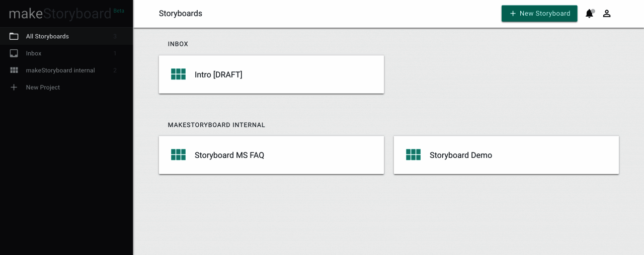Screen dimensions: 644x255
Task: Click the Beta label by the logo
Action: pyautogui.click(x=119, y=11)
